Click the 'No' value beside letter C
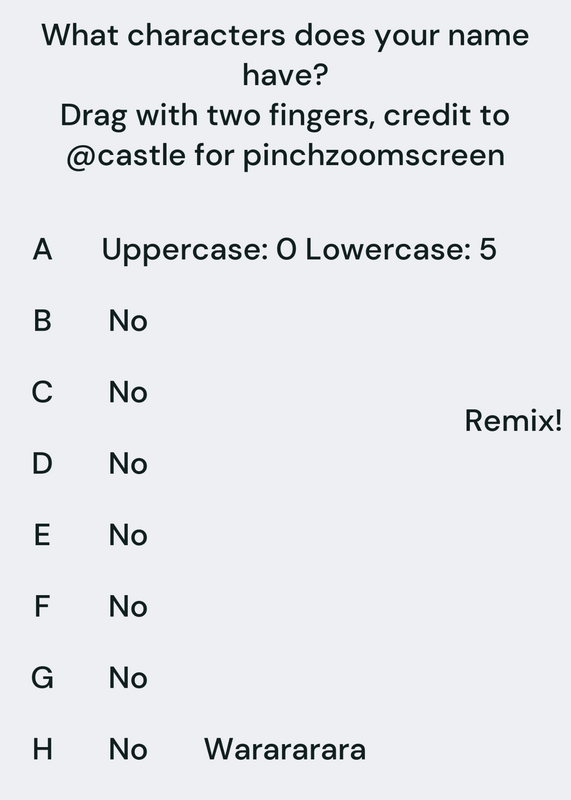Screen dimensions: 571x800 tap(128, 392)
